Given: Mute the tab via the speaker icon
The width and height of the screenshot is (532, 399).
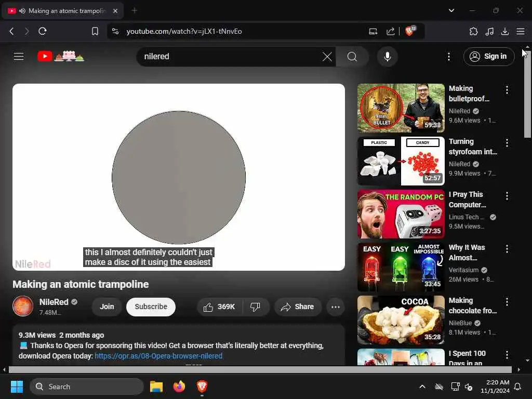Looking at the screenshot, I should click(22, 11).
